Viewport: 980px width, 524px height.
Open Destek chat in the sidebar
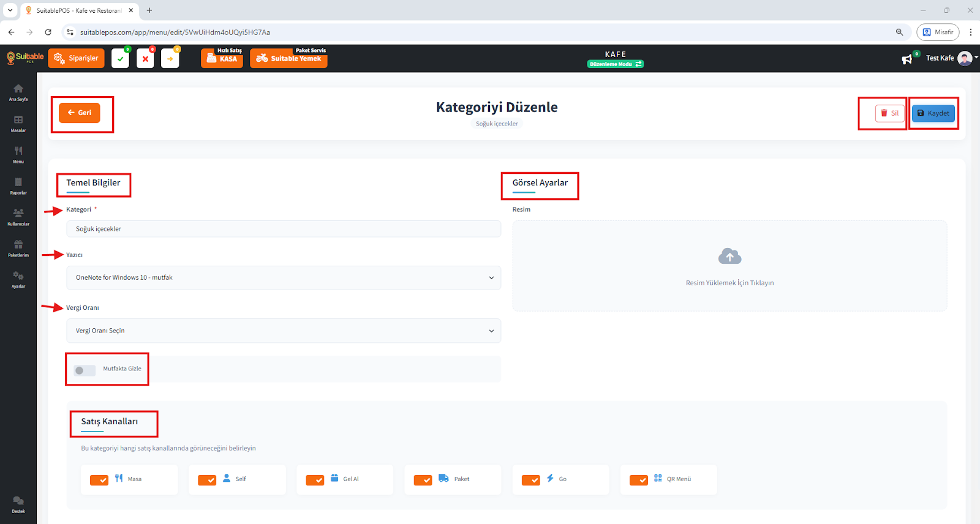point(18,504)
